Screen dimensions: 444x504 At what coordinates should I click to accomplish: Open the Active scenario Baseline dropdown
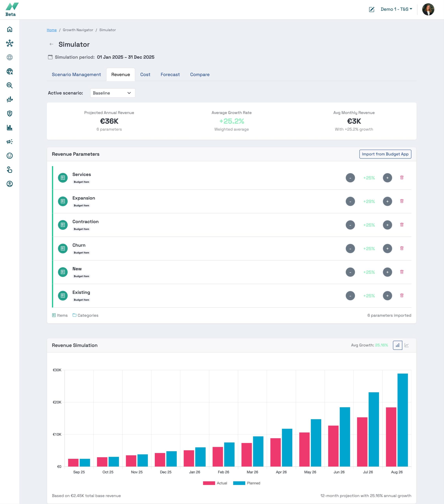(x=113, y=93)
